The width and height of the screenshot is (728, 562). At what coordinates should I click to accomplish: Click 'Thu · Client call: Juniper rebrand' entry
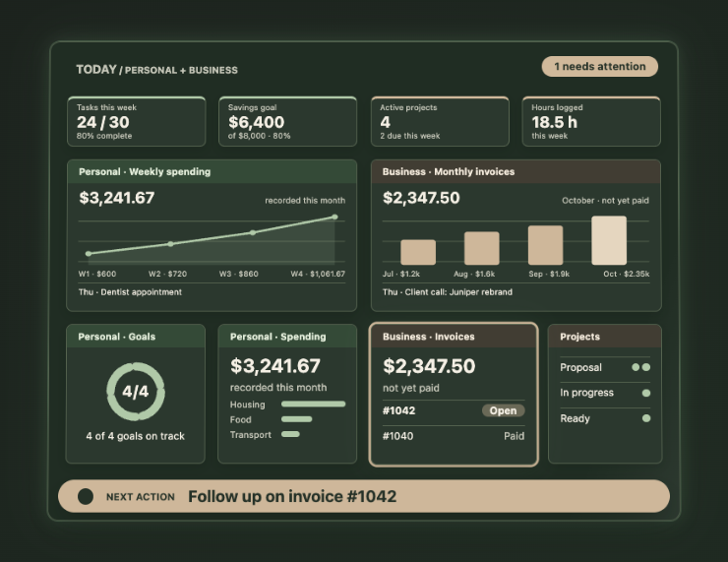448,292
